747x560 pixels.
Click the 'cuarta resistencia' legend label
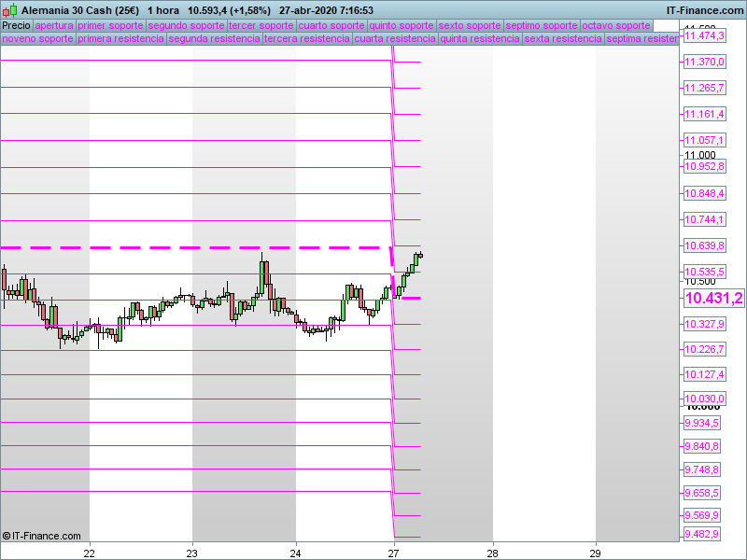[395, 39]
